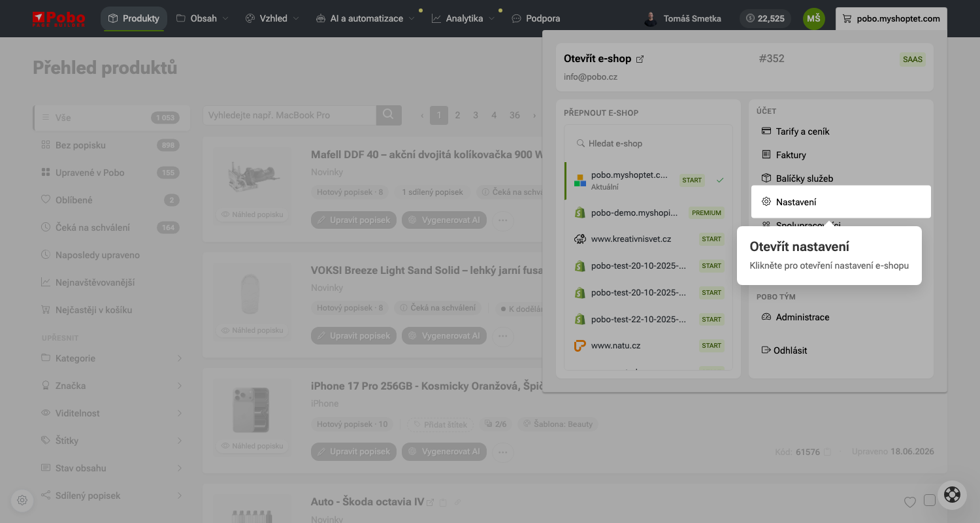Expand the Kategorie filter
This screenshot has height=523, width=980.
pyautogui.click(x=111, y=358)
